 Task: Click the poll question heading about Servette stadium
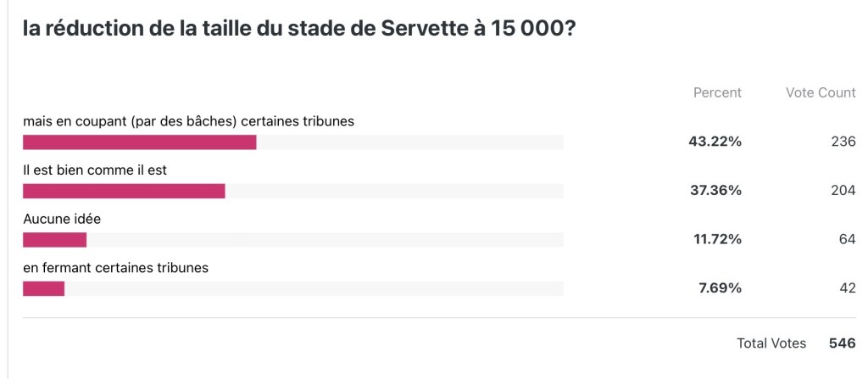pyautogui.click(x=299, y=29)
